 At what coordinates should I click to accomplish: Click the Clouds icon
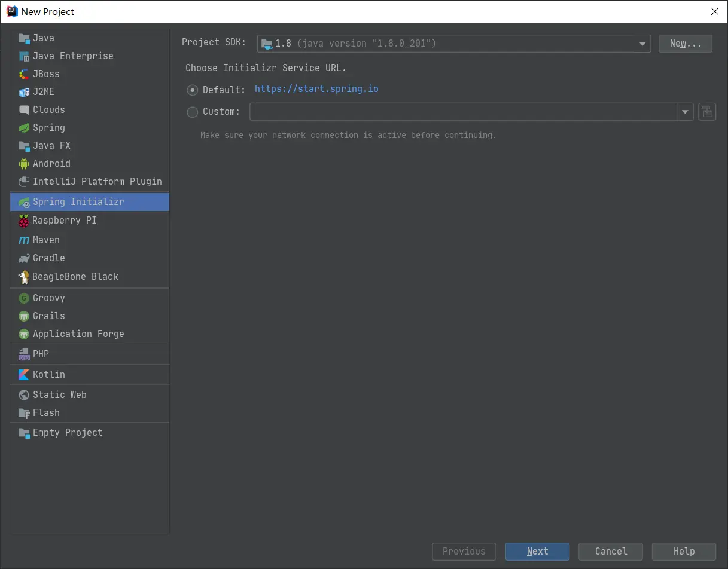pyautogui.click(x=24, y=110)
